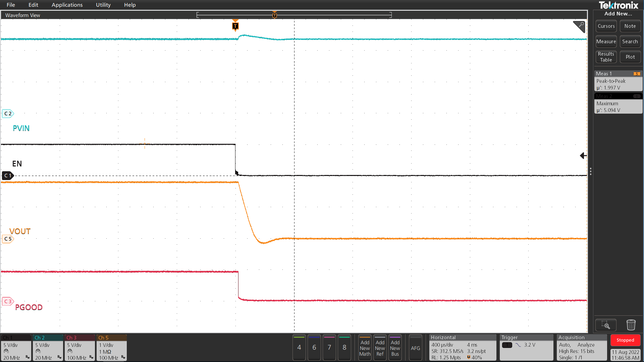The width and height of the screenshot is (644, 362).
Task: Click the zoom selection magnifier icon
Action: pyautogui.click(x=606, y=325)
